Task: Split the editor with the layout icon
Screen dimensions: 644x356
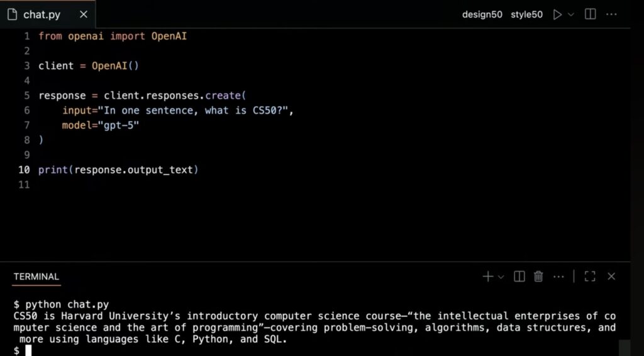Action: coord(590,14)
